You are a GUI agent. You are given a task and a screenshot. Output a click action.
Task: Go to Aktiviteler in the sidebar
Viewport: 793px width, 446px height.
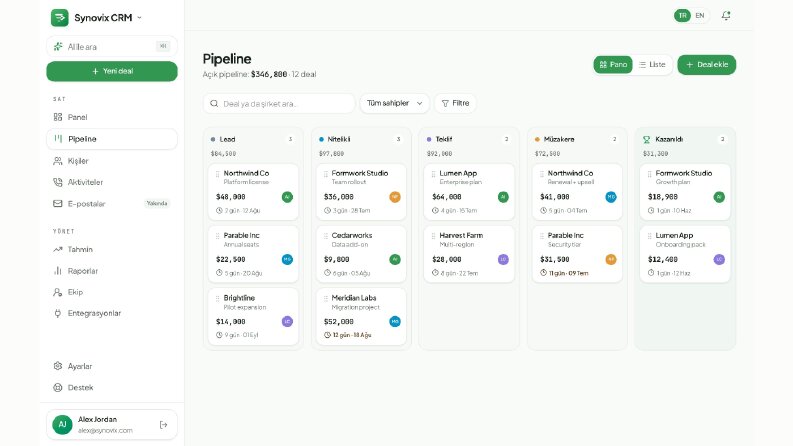(x=112, y=182)
